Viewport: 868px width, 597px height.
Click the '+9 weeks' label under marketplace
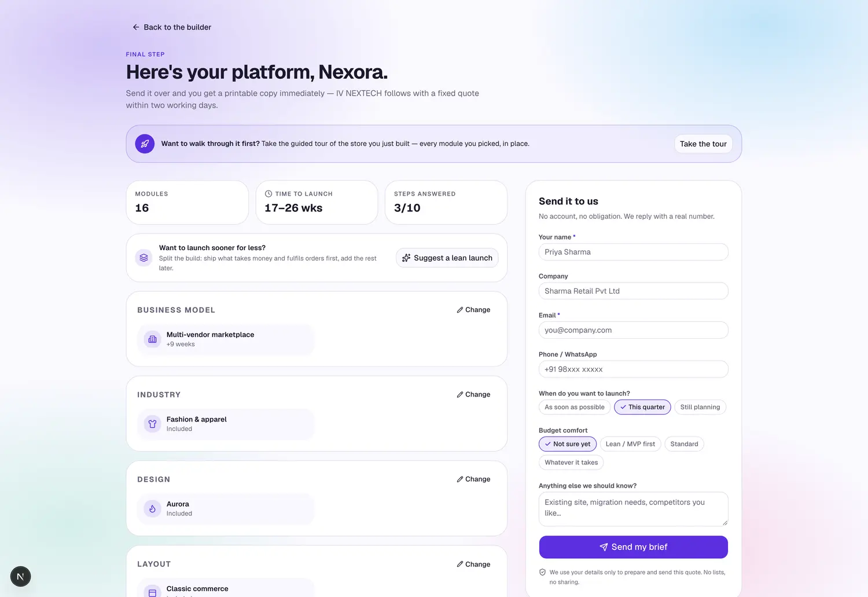click(181, 344)
